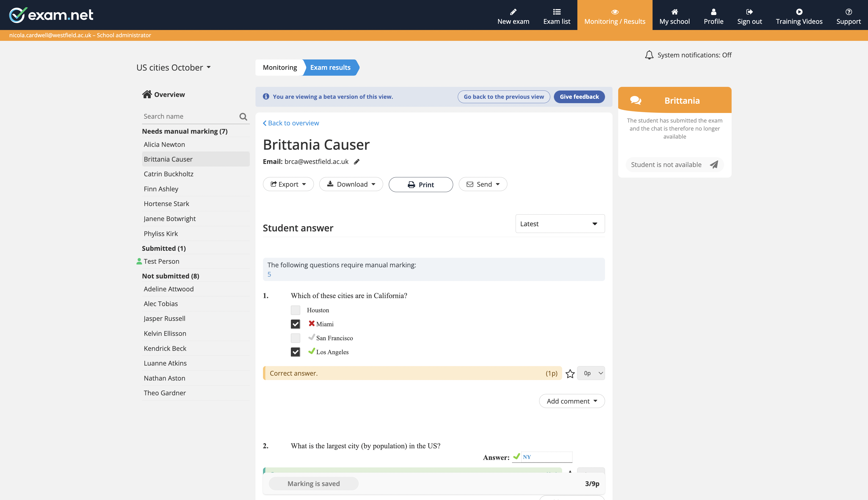Screen dimensions: 868x500
Task: Click Go back to the previous view
Action: 503,96
